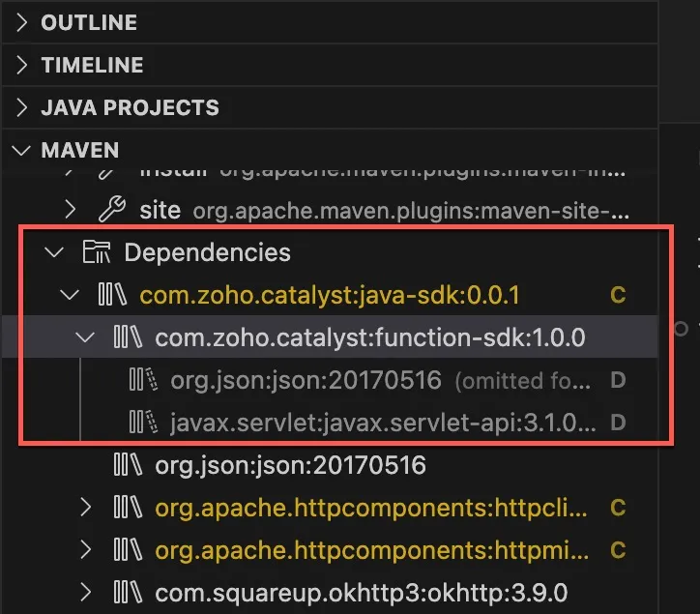Select javax.servlet:javax.servlet-api:3.1.0 dependency
This screenshot has width=700, height=614.
(383, 423)
